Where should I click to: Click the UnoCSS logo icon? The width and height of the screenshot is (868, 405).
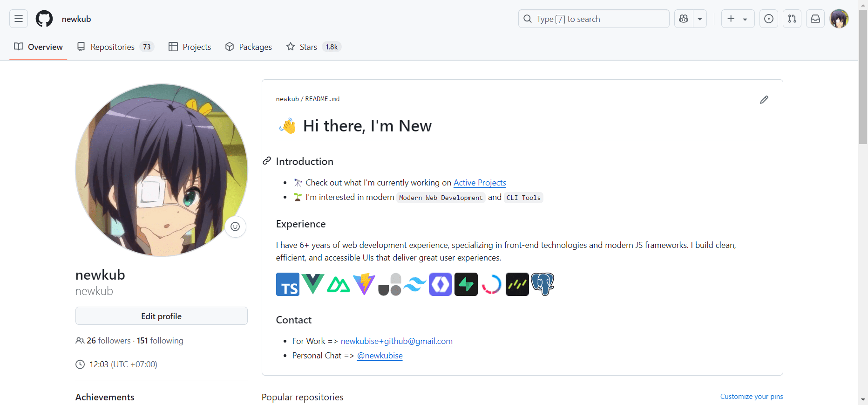[390, 284]
